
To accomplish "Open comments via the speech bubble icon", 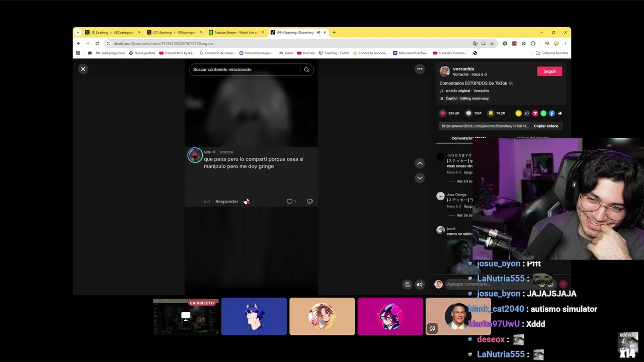I will pos(468,113).
